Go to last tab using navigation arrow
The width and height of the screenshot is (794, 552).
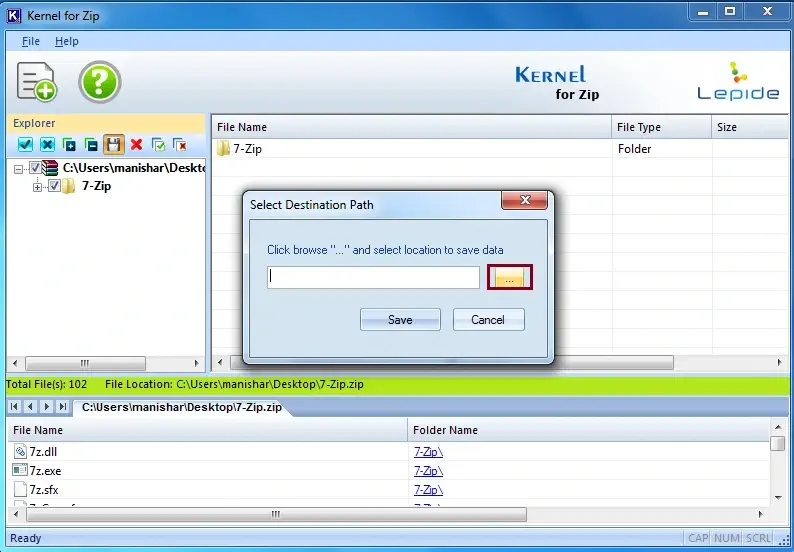point(62,406)
